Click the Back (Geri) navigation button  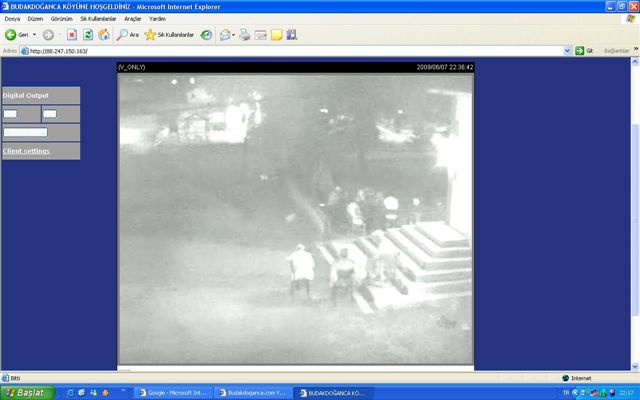16,34
